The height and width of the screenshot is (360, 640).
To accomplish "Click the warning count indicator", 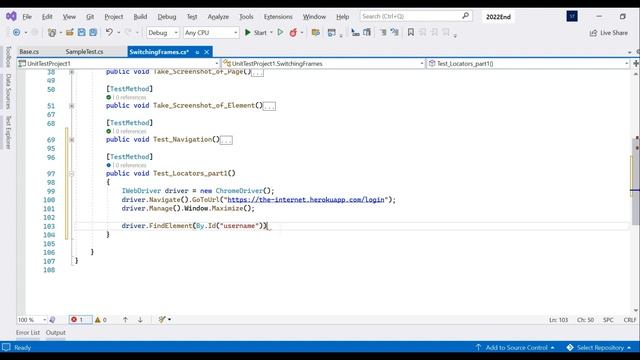I will [101, 320].
